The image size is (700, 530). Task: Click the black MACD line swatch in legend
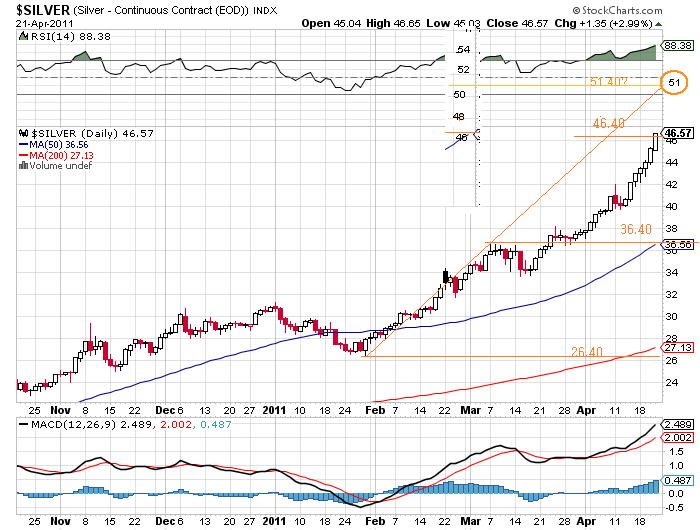tap(24, 424)
